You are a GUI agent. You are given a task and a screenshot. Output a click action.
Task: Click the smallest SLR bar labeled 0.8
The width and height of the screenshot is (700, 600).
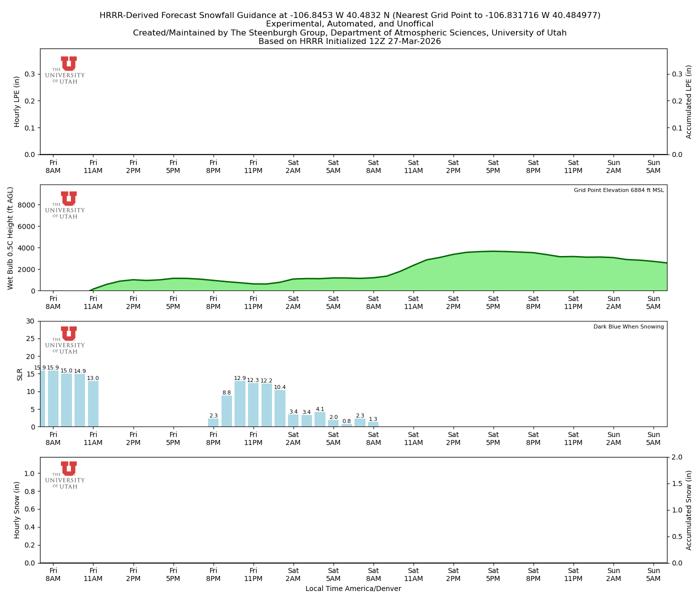(346, 425)
